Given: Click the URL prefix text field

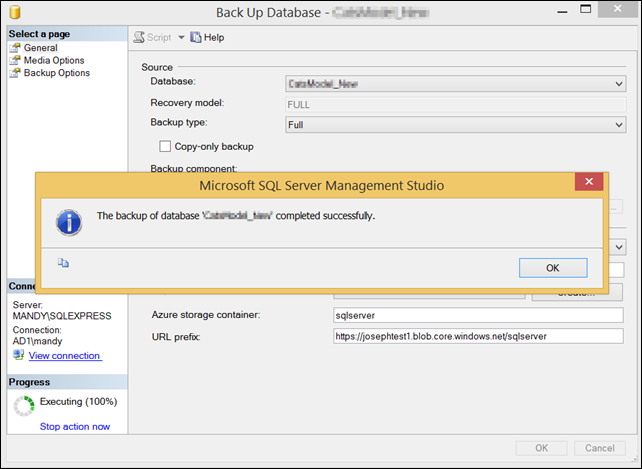Looking at the screenshot, I should (x=478, y=336).
